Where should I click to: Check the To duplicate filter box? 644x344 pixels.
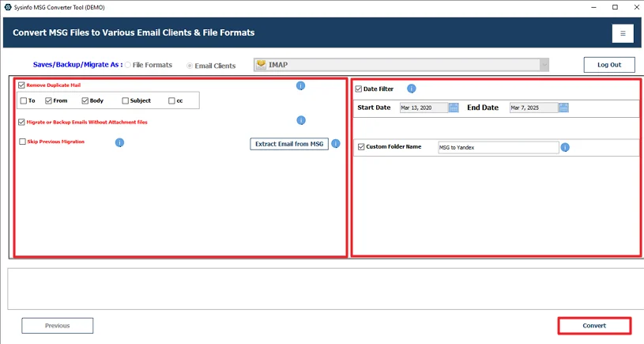[24, 100]
